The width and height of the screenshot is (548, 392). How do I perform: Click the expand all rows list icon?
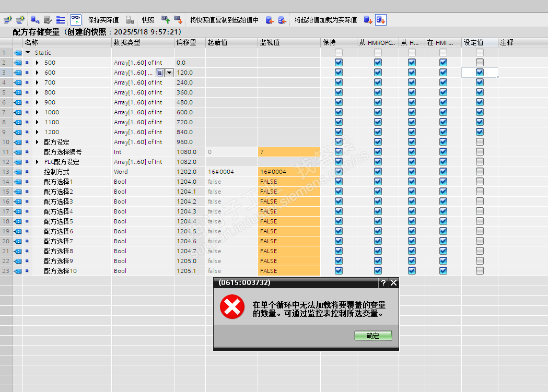pyautogui.click(x=61, y=20)
